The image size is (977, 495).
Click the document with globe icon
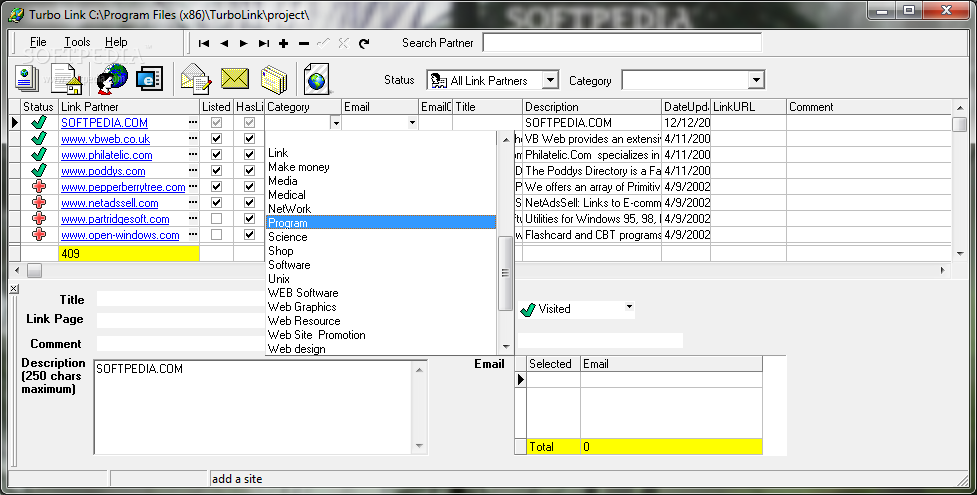[317, 79]
